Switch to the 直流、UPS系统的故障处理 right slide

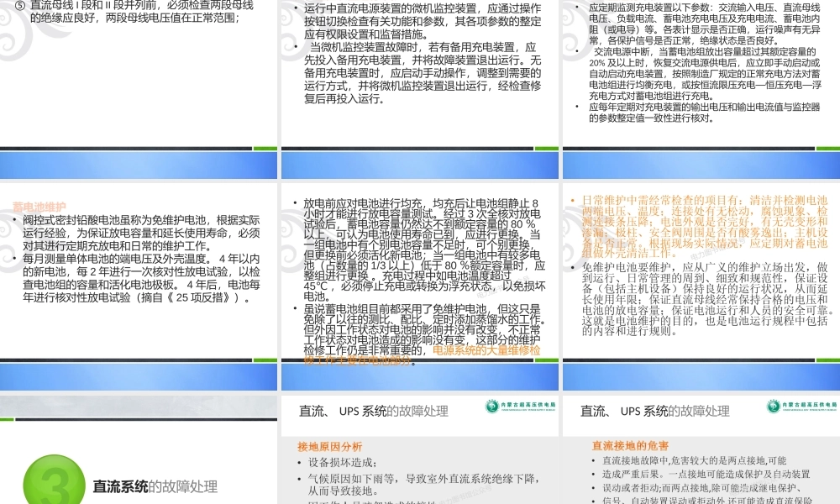click(652, 411)
